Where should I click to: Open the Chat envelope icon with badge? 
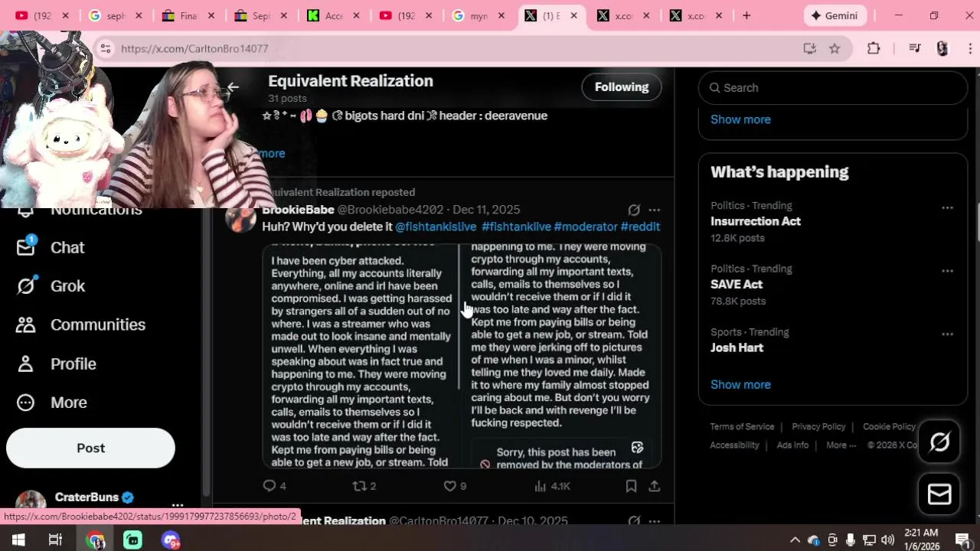point(26,246)
